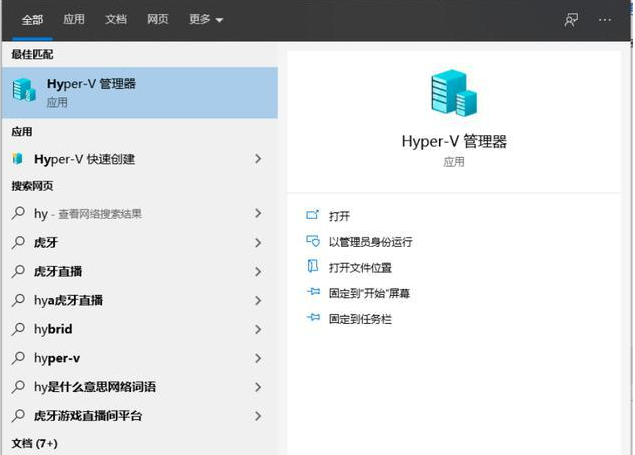635x455 pixels.
Task: Click pin icon for 固定到任务栏
Action: click(313, 317)
